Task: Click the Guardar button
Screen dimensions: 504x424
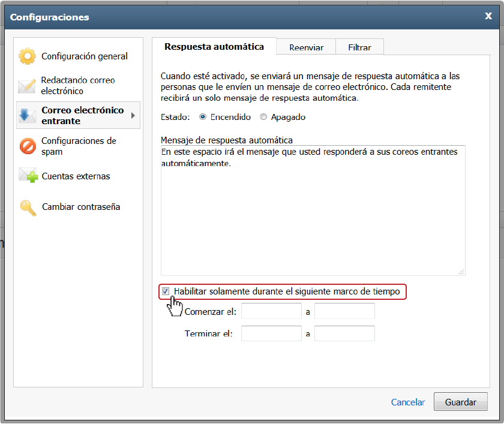Action: [x=461, y=402]
